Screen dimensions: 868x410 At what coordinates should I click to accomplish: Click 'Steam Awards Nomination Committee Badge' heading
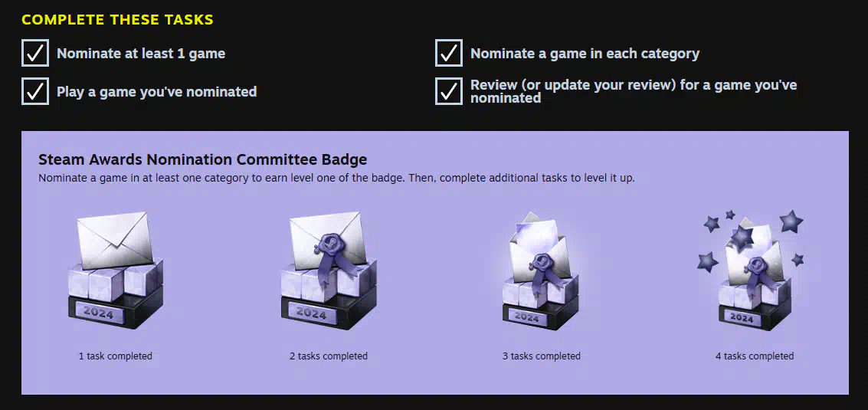[x=202, y=160]
